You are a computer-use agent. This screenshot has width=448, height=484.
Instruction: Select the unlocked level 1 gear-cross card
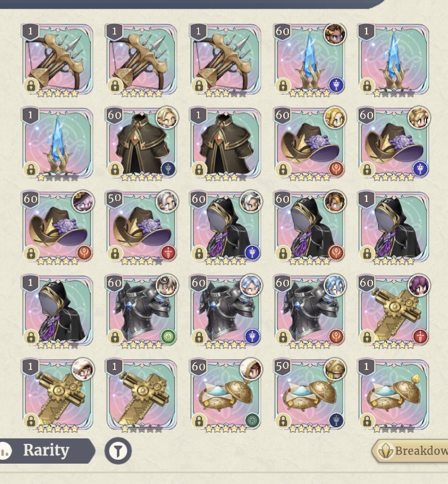click(x=141, y=395)
